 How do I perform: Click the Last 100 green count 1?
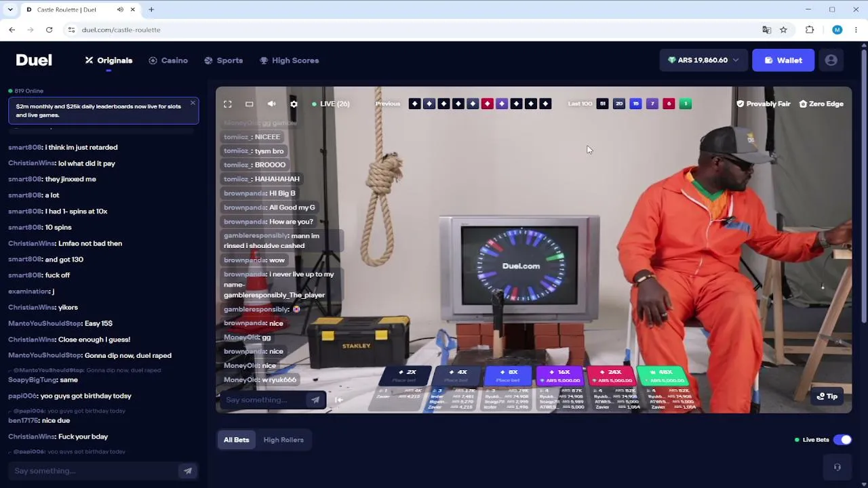coord(685,104)
